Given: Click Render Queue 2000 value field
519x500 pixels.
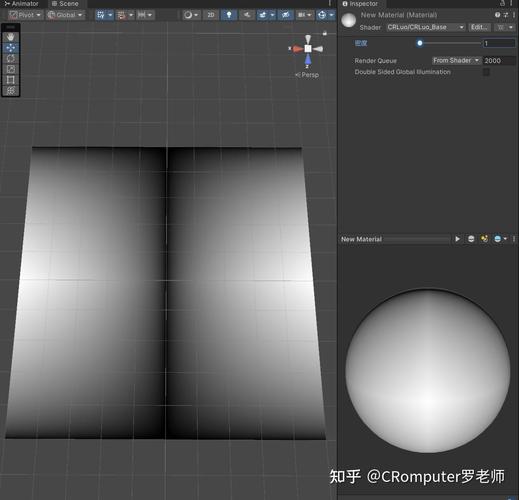Looking at the screenshot, I should 499,61.
